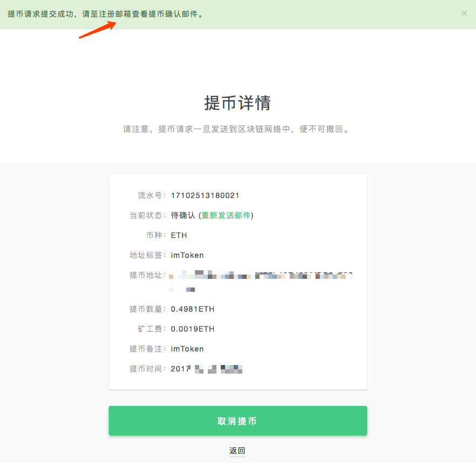Click the 提币备注 field label

coord(147,349)
